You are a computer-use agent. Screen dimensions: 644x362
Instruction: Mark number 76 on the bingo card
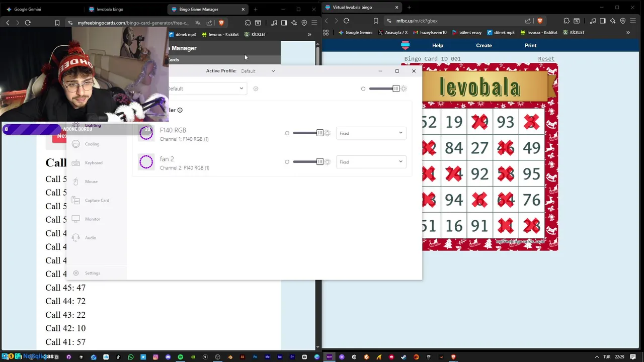click(x=531, y=200)
